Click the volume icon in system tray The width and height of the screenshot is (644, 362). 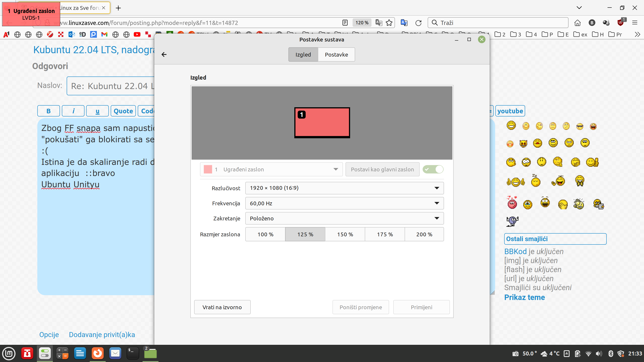point(599,353)
